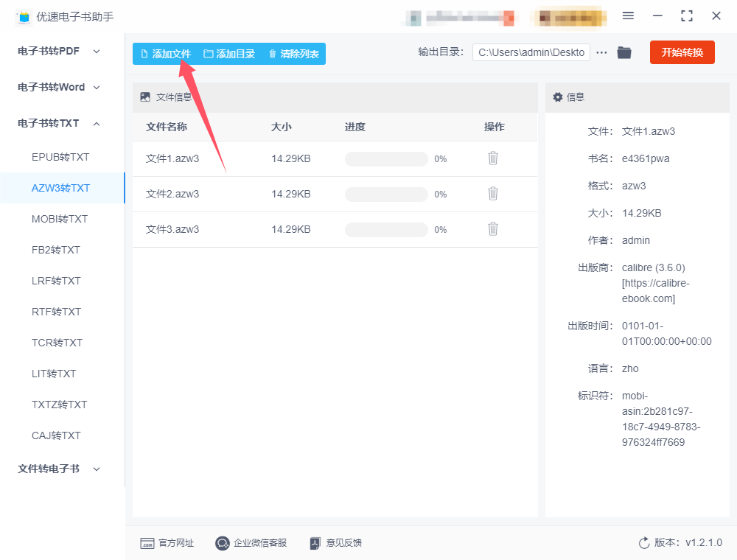
Task: Click the publisher value calibre (3.6.0)
Action: [653, 267]
